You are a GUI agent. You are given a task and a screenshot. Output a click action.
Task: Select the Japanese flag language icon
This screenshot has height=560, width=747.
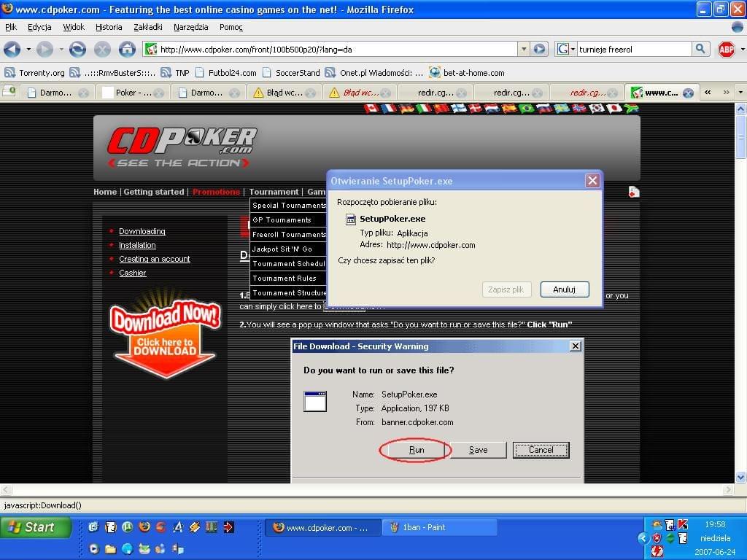(x=614, y=109)
